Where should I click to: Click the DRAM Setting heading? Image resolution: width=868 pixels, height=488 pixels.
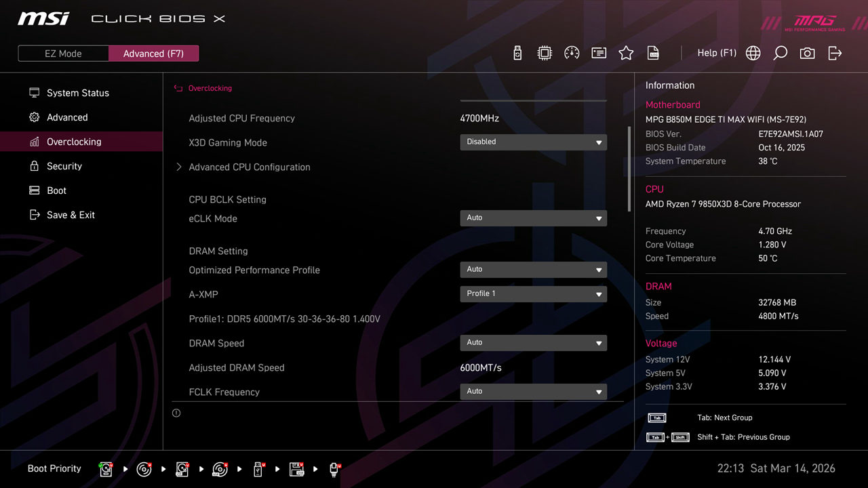click(x=218, y=251)
